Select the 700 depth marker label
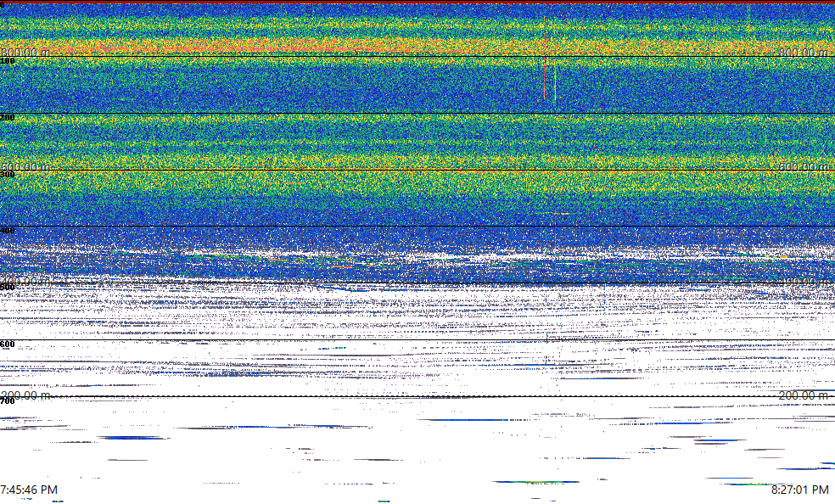The image size is (835, 504). (x=8, y=400)
